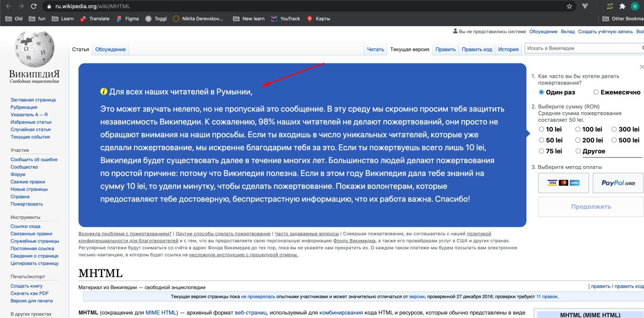Close the donation banner with the X

click(641, 66)
